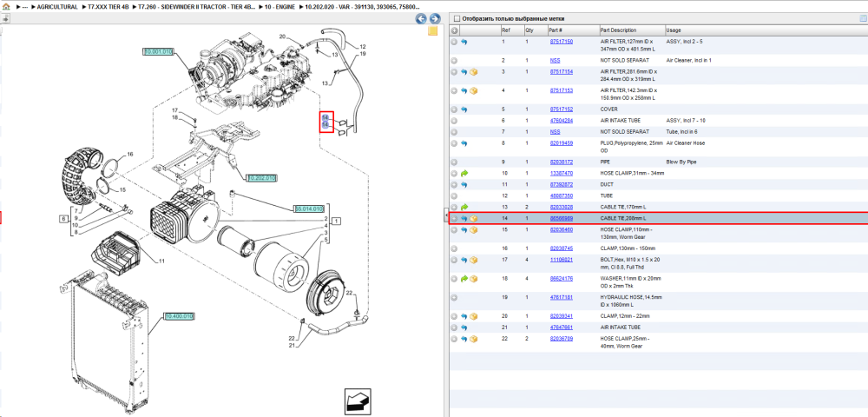Screen dimensions: 868x417
Task: Click green arrow icon for WASHER row
Action: [464, 279]
